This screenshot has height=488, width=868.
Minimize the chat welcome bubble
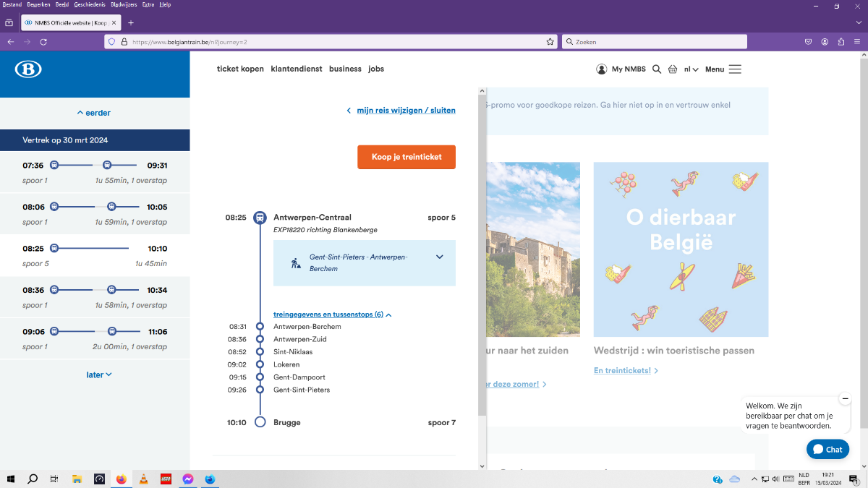tap(845, 398)
